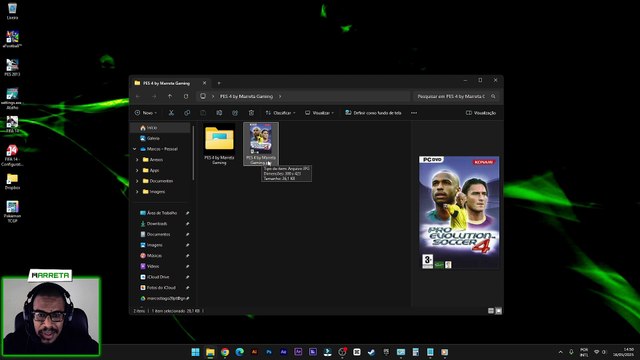Select Início in the navigation pane
This screenshot has height=360, width=640.
click(161, 128)
